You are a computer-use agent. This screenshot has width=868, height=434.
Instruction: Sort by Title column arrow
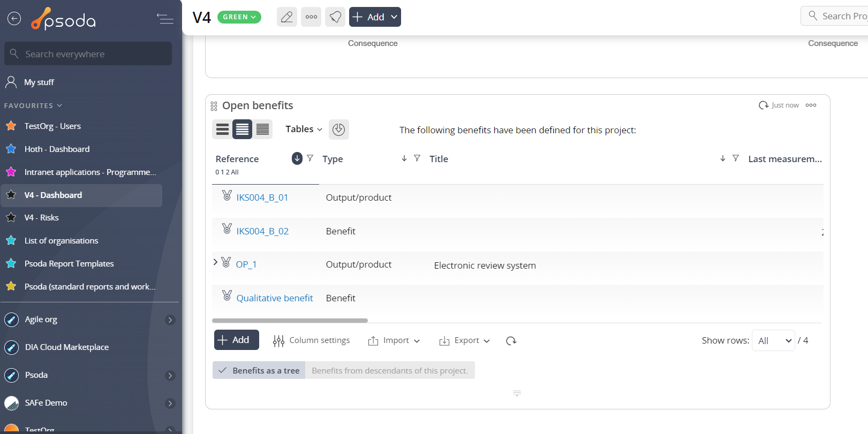(723, 158)
